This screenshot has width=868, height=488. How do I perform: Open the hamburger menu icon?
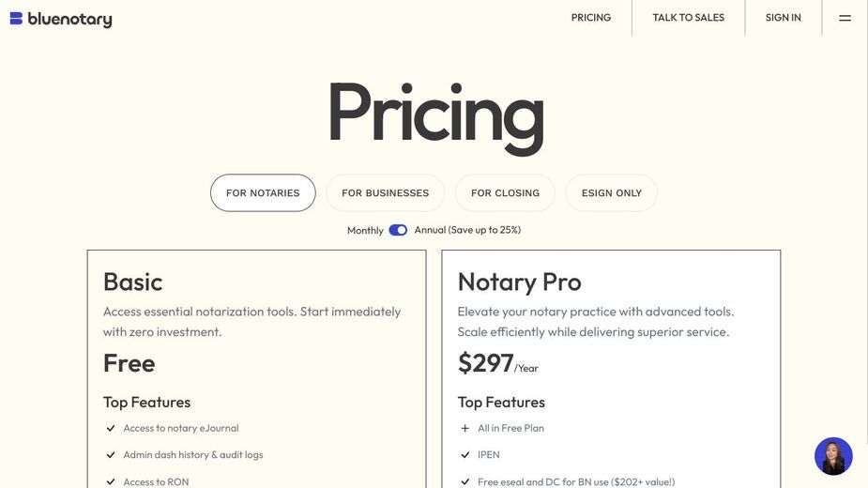coord(845,18)
